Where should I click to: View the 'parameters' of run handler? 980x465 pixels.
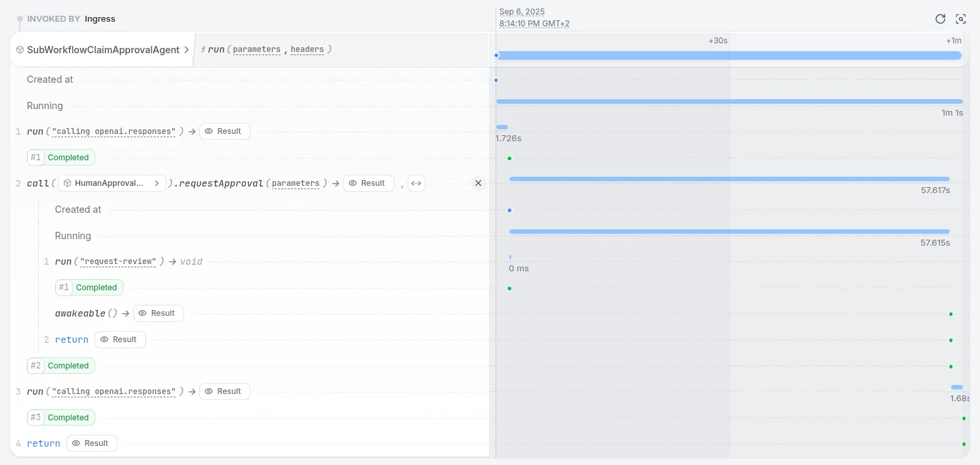pos(256,49)
